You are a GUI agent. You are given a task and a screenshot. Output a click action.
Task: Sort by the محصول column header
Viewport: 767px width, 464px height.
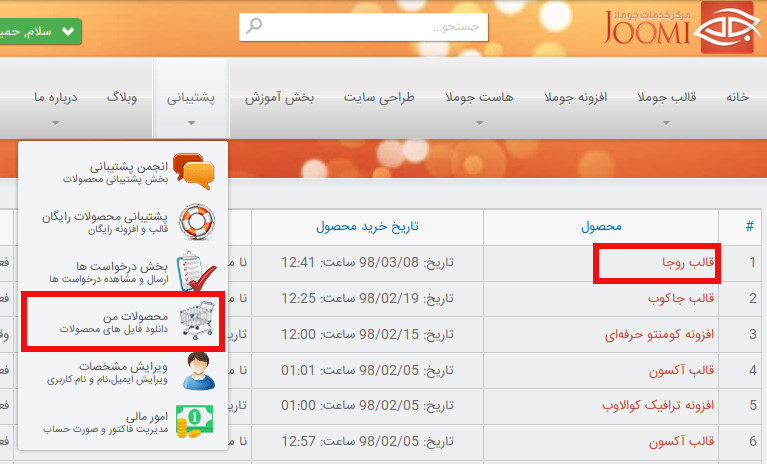(x=601, y=226)
